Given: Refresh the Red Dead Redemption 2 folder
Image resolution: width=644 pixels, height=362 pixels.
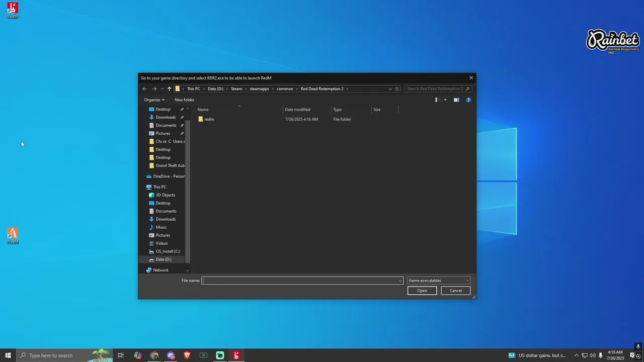Looking at the screenshot, I should click(x=397, y=89).
